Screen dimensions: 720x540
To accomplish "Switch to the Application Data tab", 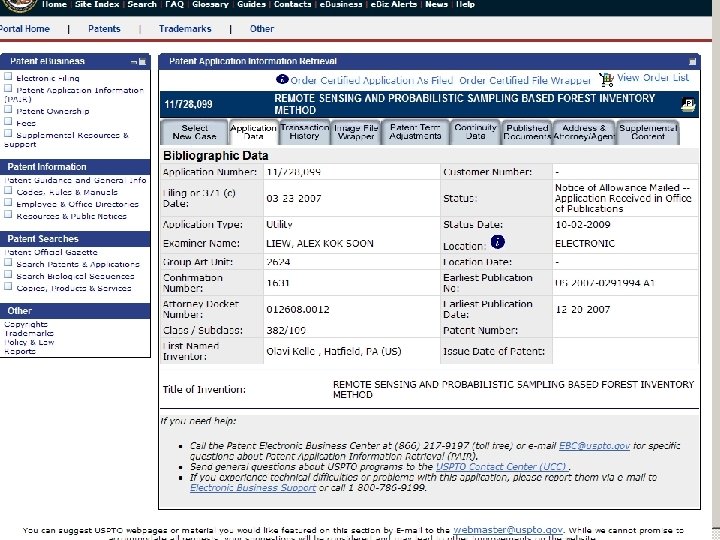I will coord(253,132).
